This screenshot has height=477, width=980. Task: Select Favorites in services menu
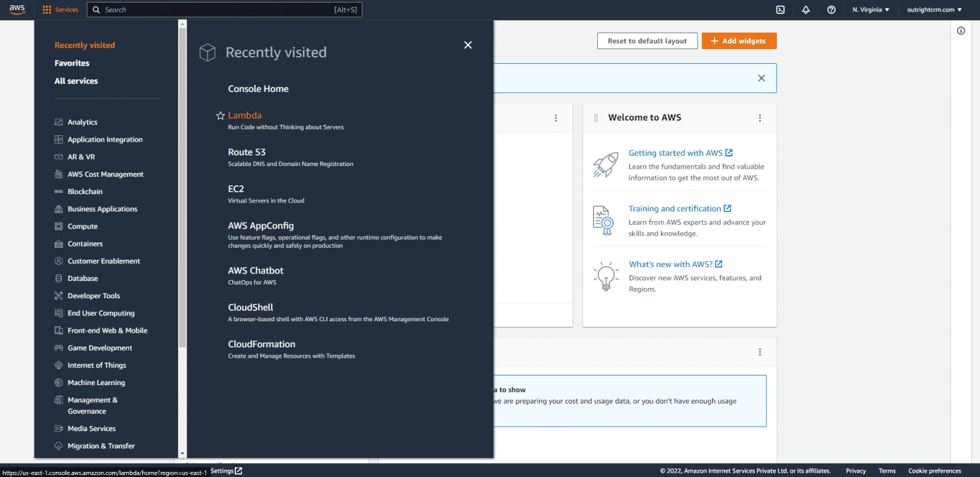pyautogui.click(x=72, y=63)
